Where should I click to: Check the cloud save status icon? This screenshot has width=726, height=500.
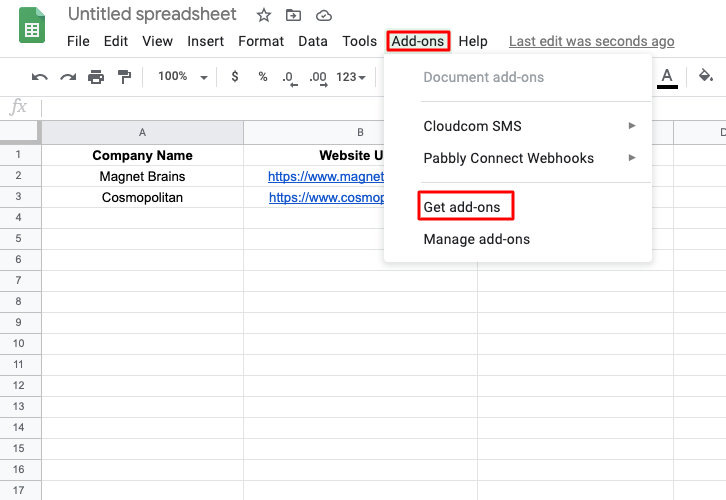324,16
